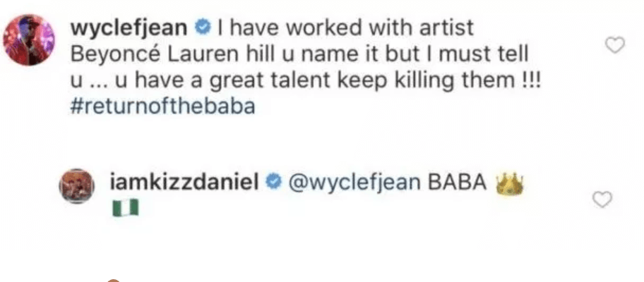Follow the @wyclefjean mention in the reply
This screenshot has width=644, height=282.
355,183
